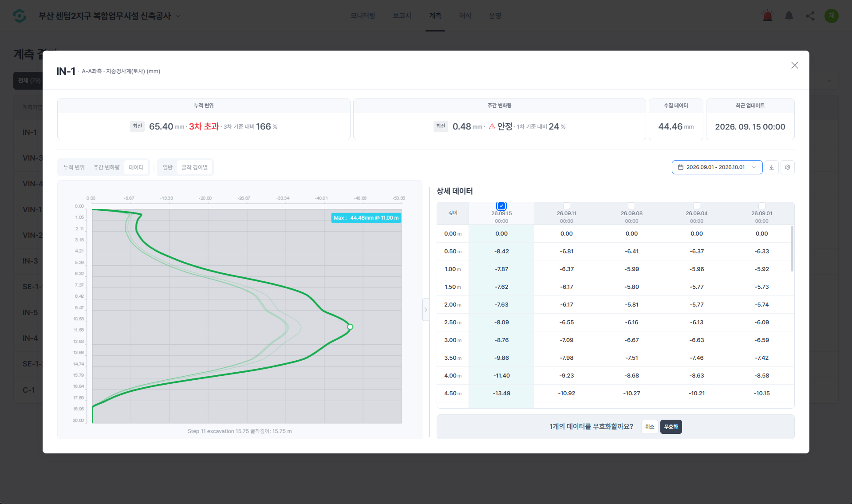852x504 pixels.
Task: Click the calendar icon in date range
Action: click(x=680, y=167)
